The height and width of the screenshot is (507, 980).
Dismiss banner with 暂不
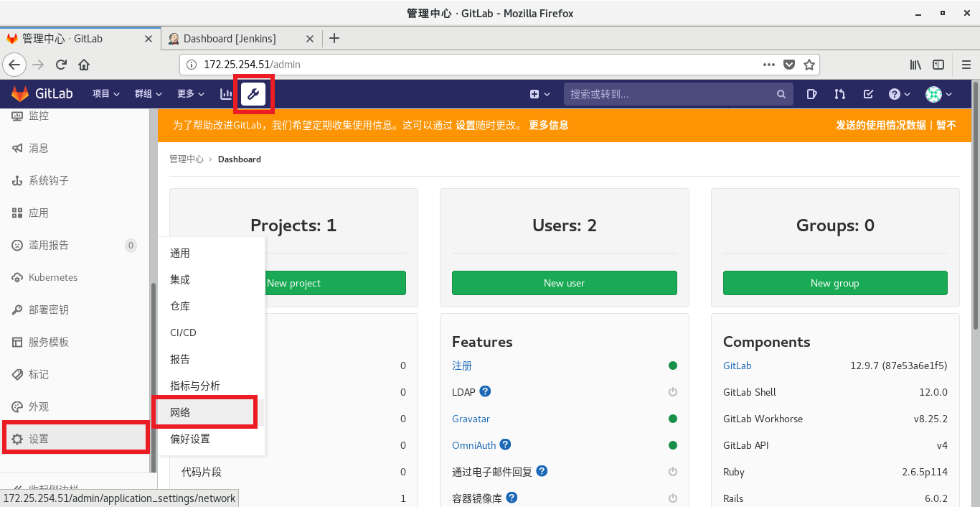946,125
